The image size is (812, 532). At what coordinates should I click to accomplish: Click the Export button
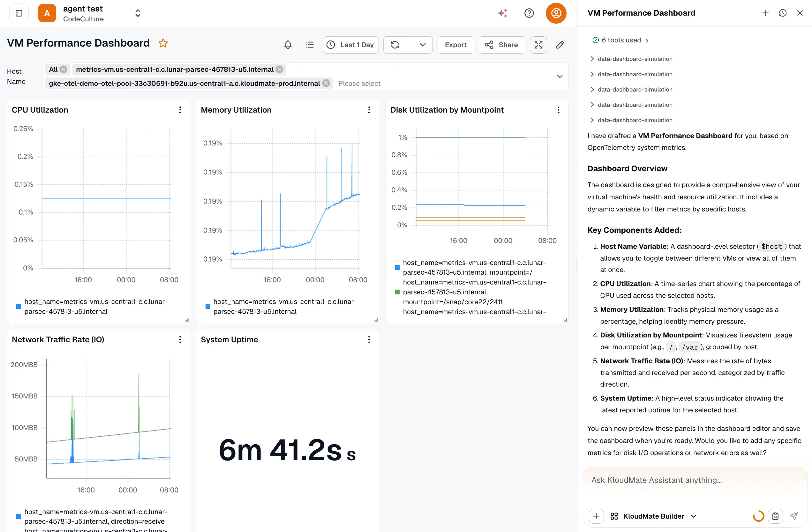tap(455, 45)
